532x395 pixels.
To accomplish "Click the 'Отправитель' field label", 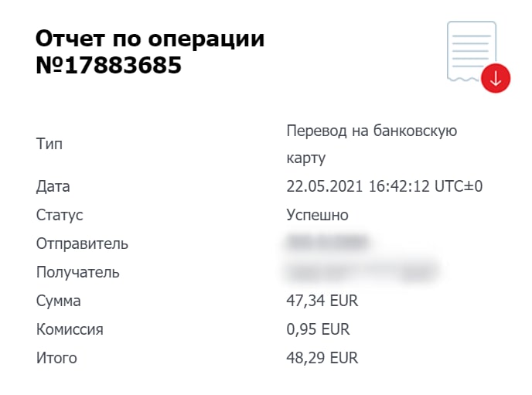I will point(82,243).
